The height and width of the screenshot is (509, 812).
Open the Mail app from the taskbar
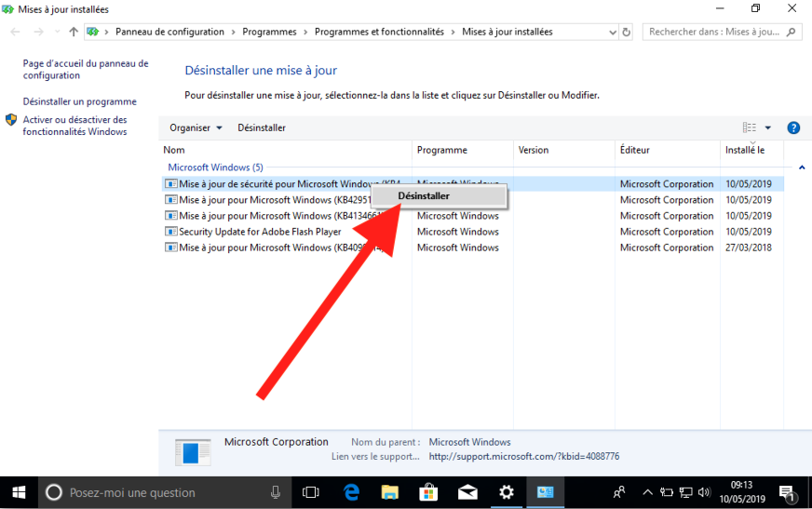[467, 492]
